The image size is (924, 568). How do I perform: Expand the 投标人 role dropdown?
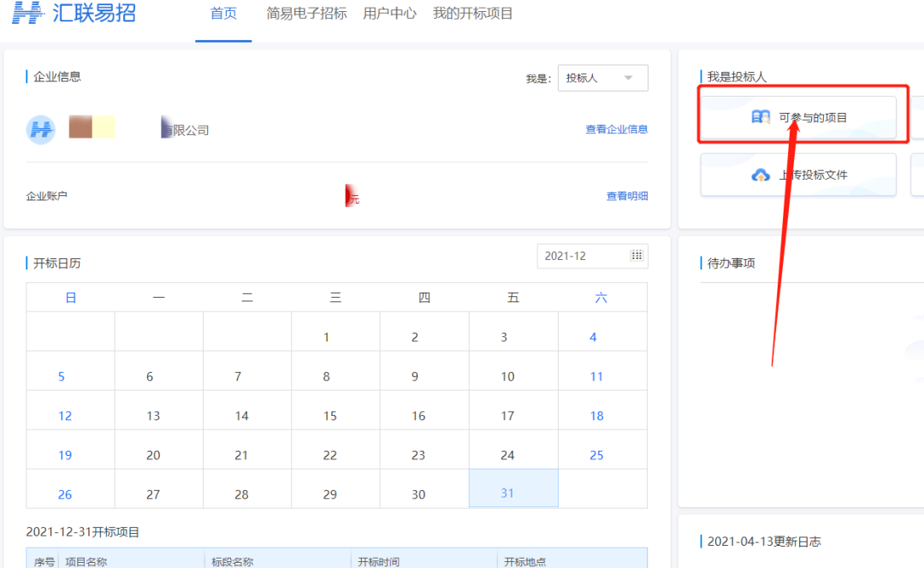click(x=602, y=78)
